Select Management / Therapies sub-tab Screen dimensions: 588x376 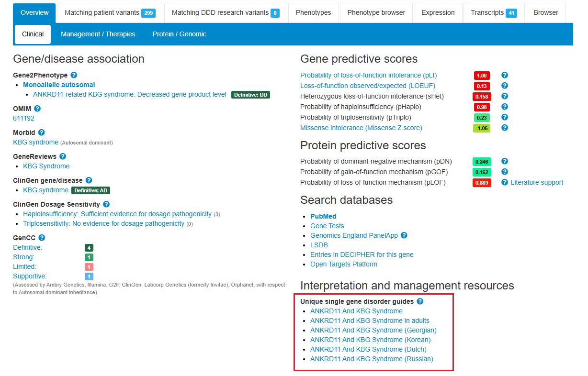[98, 34]
